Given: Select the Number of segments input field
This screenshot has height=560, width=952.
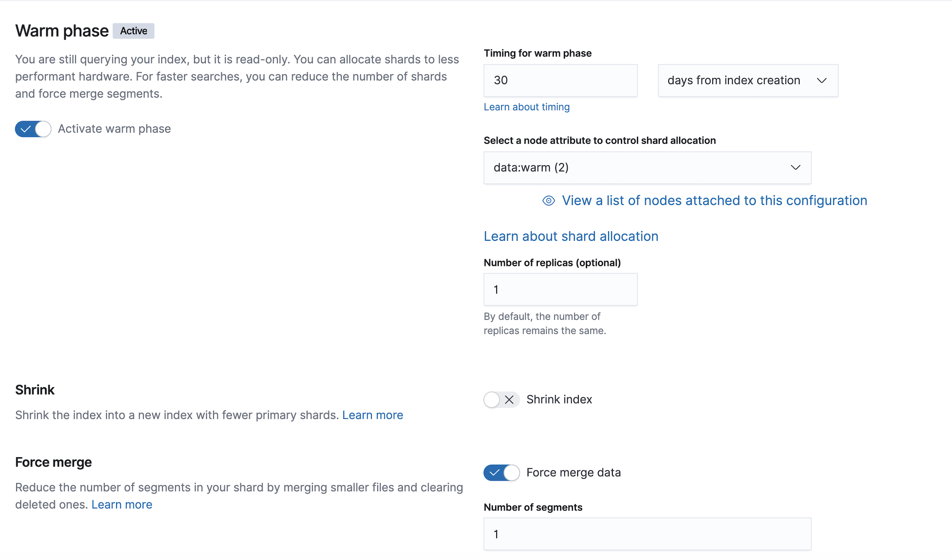Looking at the screenshot, I should point(647,534).
